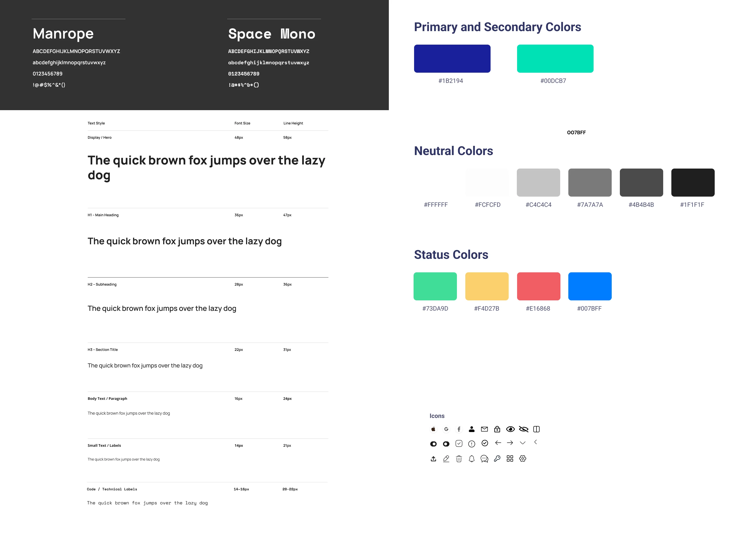Click the 'Line Height' column header

293,123
